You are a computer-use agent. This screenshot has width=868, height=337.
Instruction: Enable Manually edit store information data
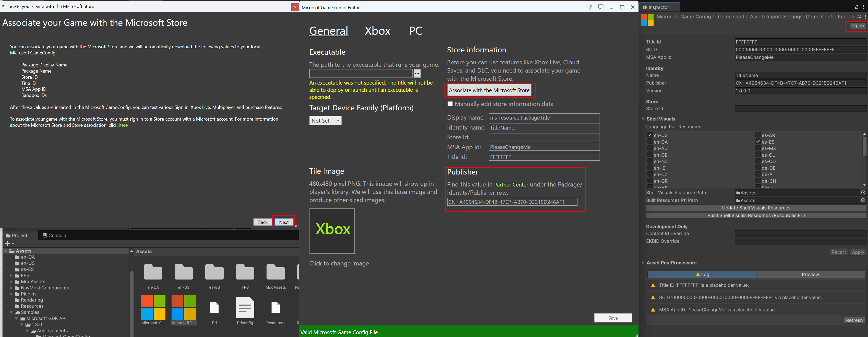pos(450,104)
